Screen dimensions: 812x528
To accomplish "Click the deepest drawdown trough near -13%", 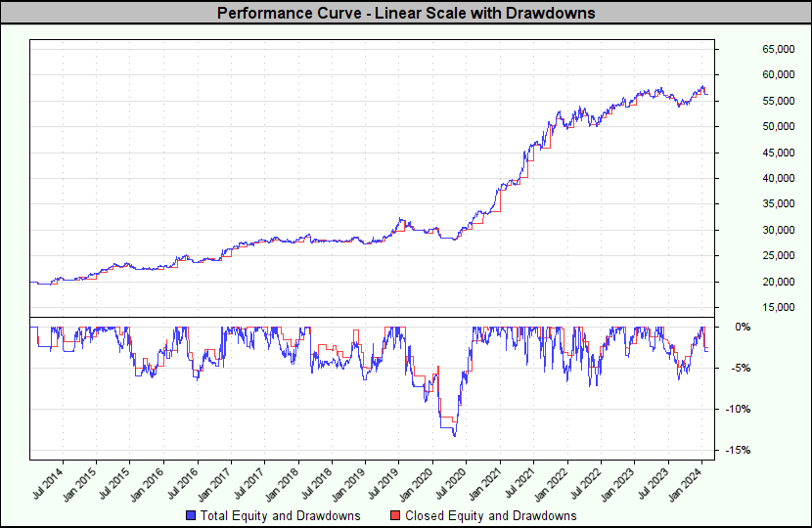I will pyautogui.click(x=455, y=435).
